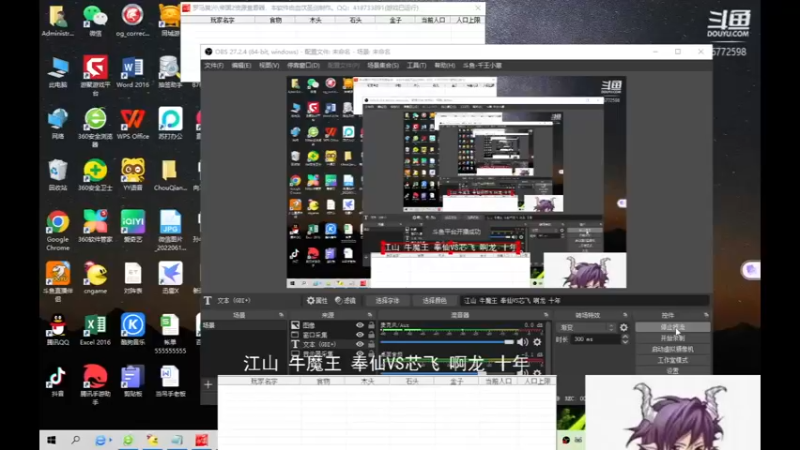Screen dimensions: 800x450
Task: Mute the mic/Aux speaker icon
Action: [522, 342]
